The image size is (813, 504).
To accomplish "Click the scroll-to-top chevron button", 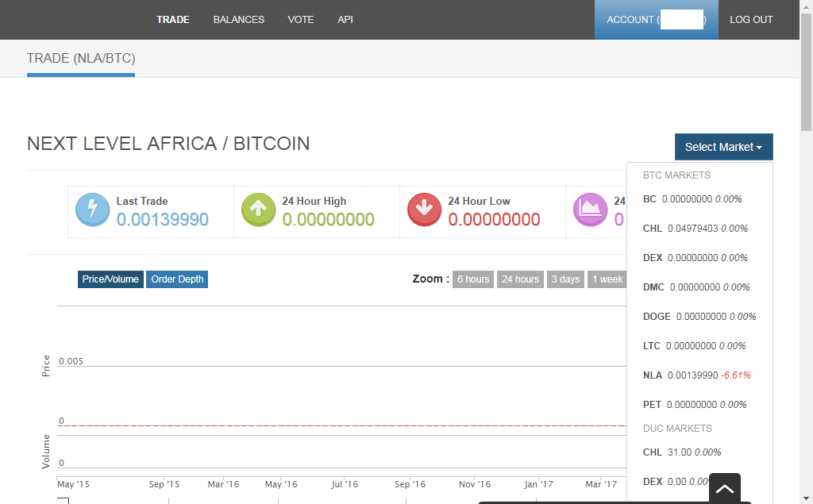I will pyautogui.click(x=724, y=488).
